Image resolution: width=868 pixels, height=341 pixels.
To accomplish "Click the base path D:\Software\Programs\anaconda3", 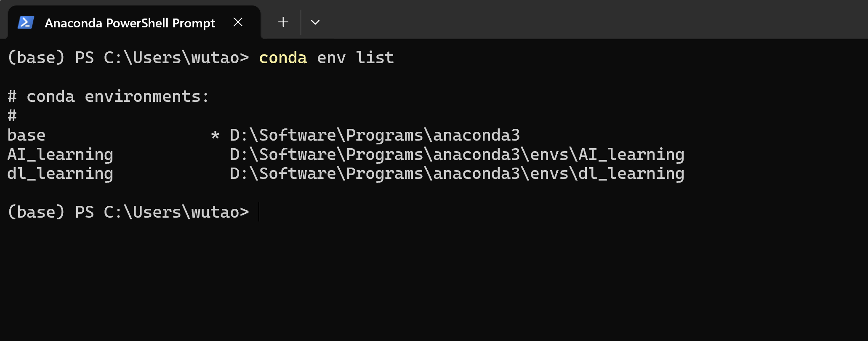I will point(375,136).
